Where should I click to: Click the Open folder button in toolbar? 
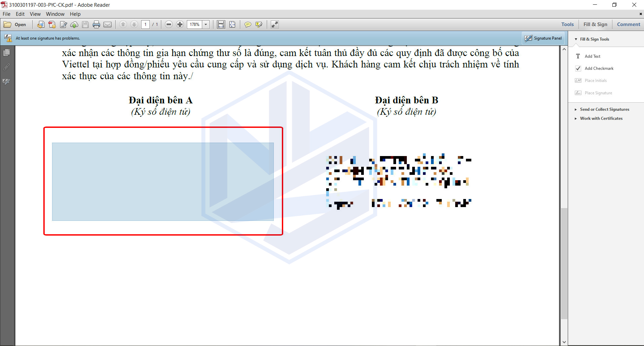pos(15,24)
